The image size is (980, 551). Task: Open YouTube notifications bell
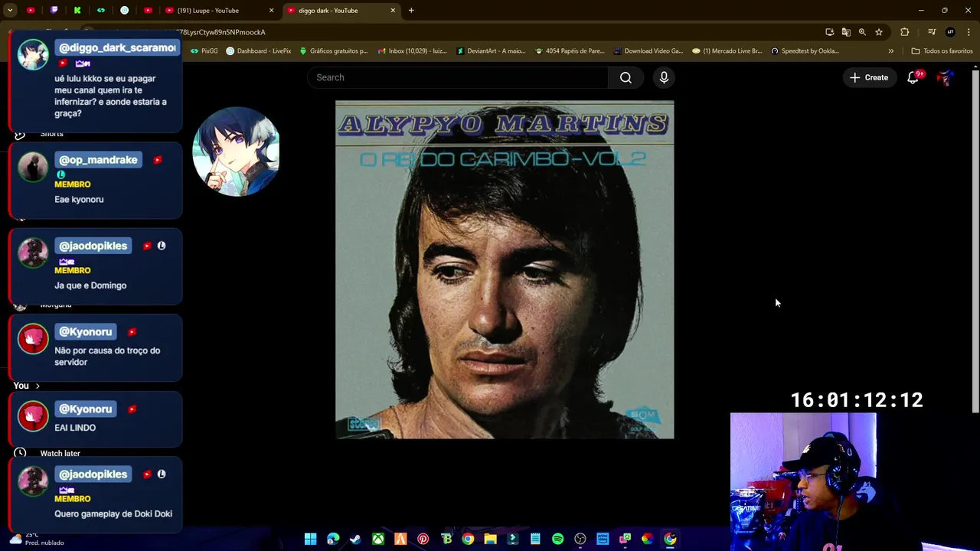point(913,77)
